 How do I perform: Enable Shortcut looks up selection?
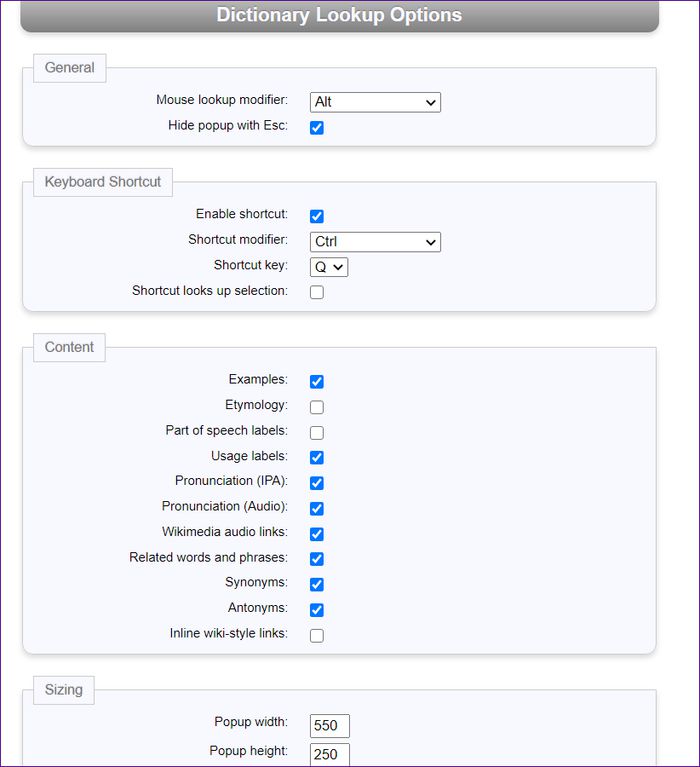[x=317, y=293]
